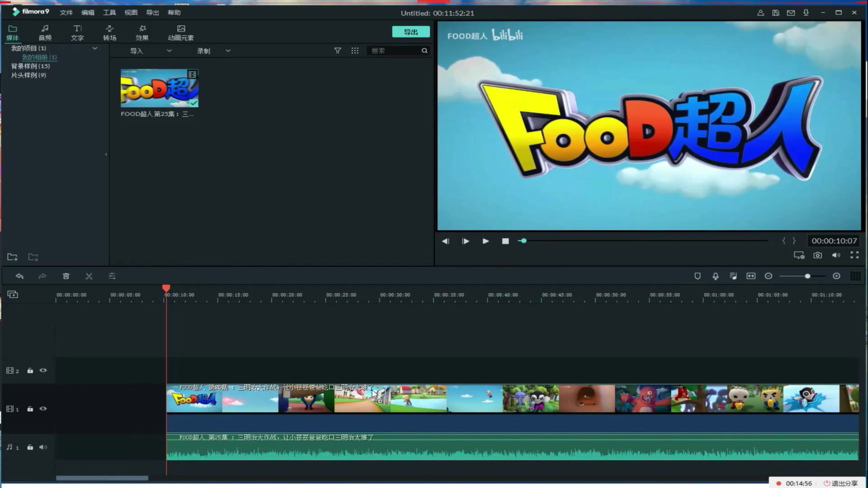The width and height of the screenshot is (868, 488).
Task: Hide video track 1 with eye icon
Action: click(43, 409)
